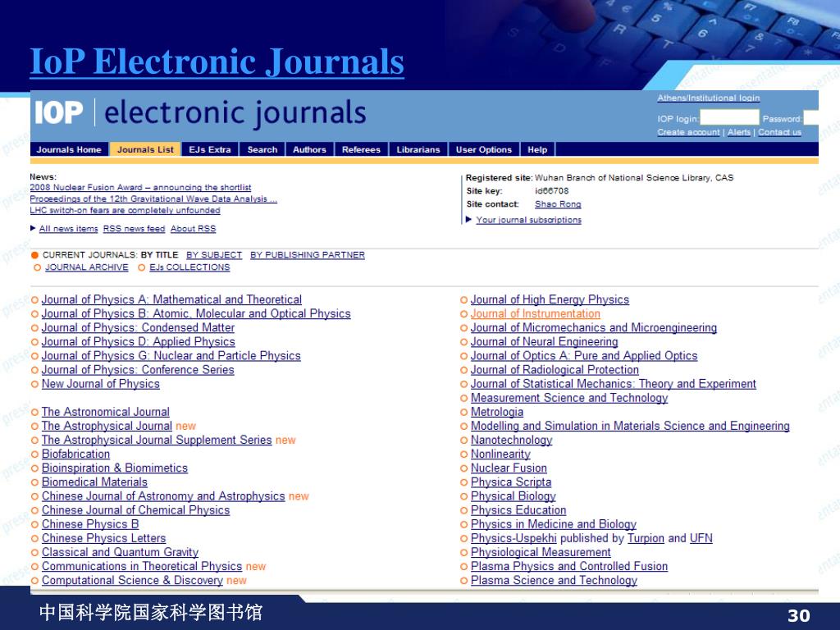840x630 pixels.
Task: Open Journal of Neural Engineering
Action: 545,341
